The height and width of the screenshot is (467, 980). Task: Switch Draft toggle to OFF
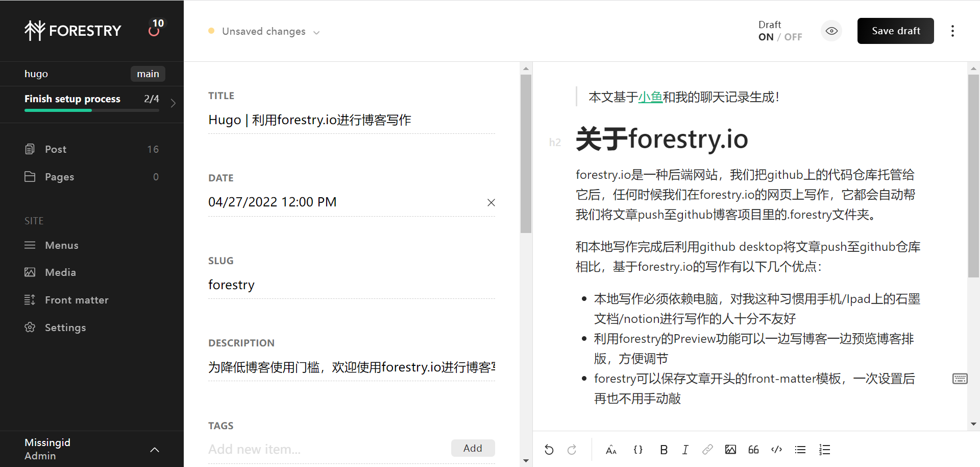click(793, 37)
